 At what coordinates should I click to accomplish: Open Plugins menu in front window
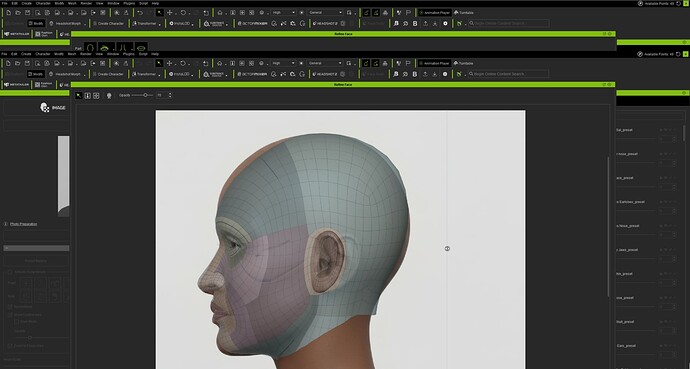(128, 54)
